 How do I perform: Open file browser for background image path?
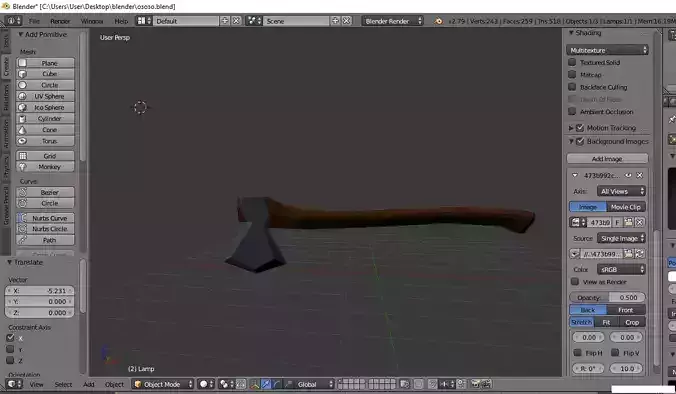coord(629,254)
